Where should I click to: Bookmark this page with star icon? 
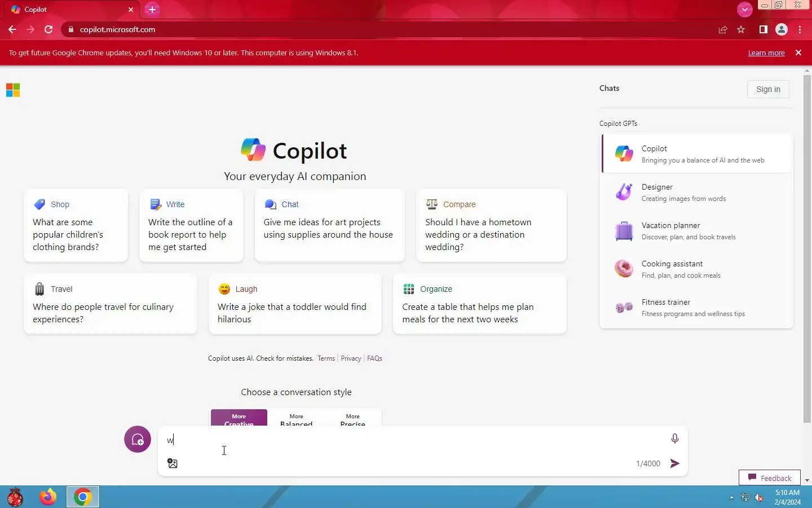(741, 29)
